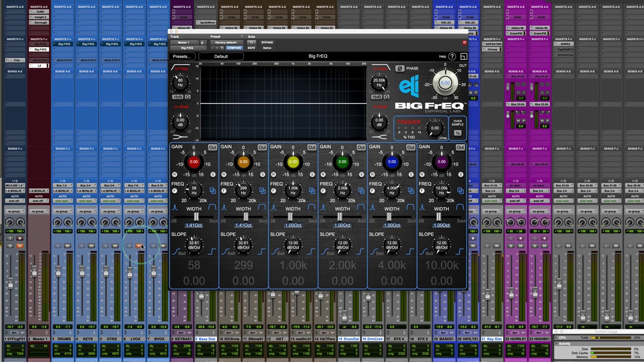This screenshot has width=644, height=362.
Task: Toggle the Out button on the 10.00k band
Action: pos(460,147)
